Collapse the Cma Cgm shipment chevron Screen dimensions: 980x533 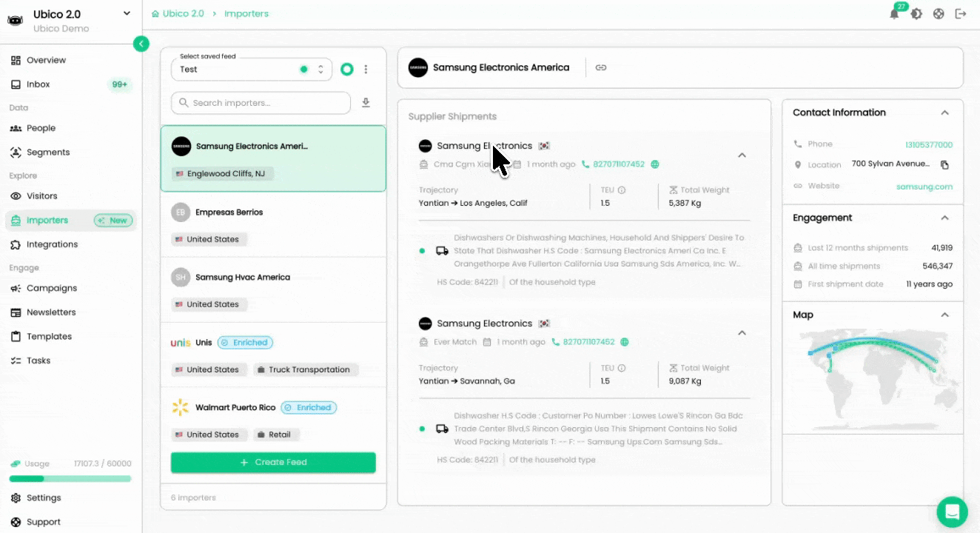click(x=742, y=155)
